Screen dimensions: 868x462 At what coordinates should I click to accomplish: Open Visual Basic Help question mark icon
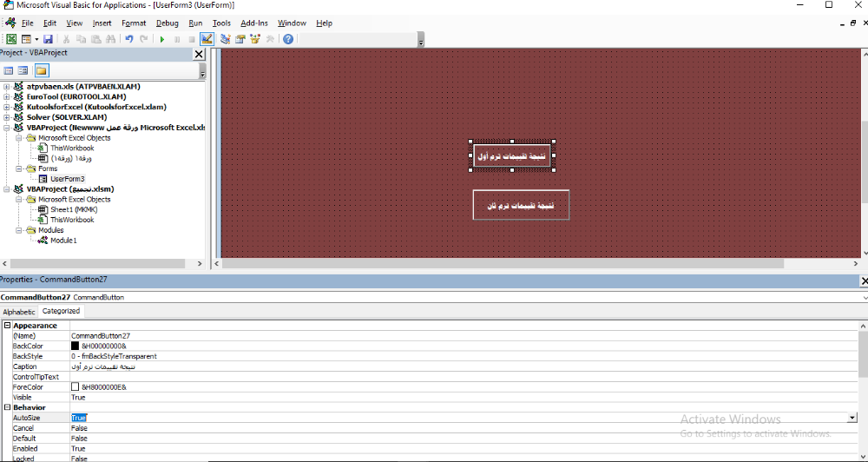288,39
